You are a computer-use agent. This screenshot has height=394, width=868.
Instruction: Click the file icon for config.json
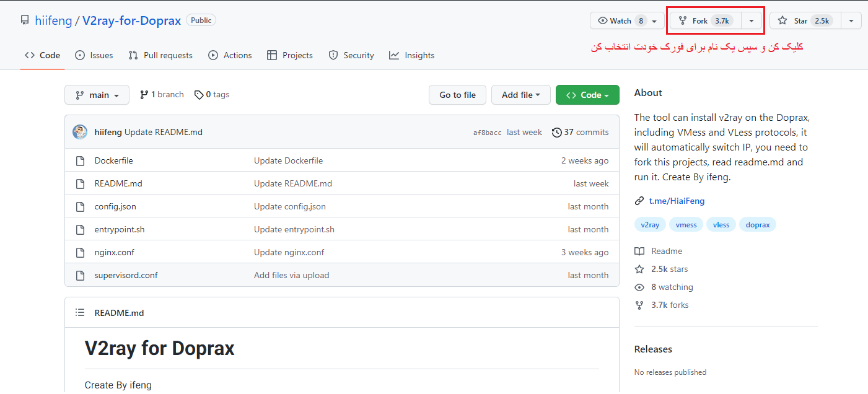click(x=80, y=206)
